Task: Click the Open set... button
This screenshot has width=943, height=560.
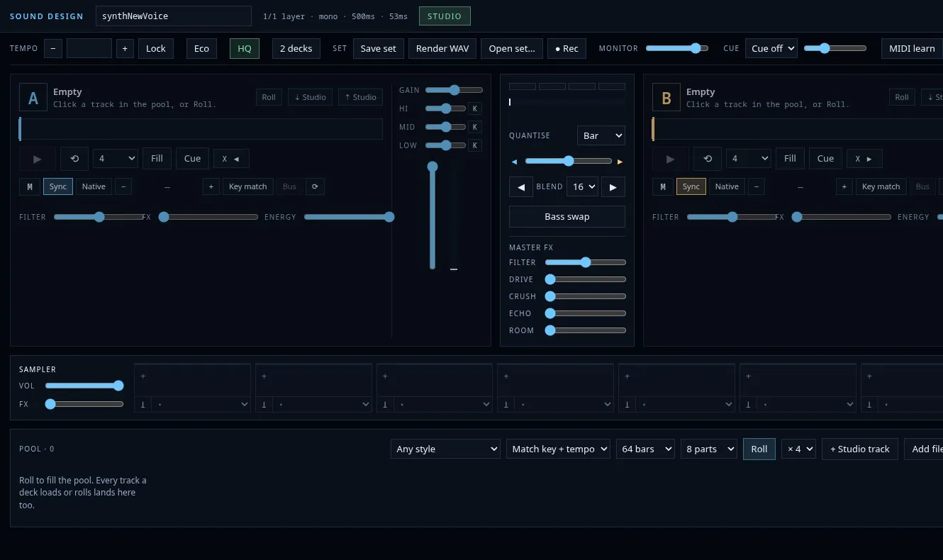Action: click(x=512, y=48)
